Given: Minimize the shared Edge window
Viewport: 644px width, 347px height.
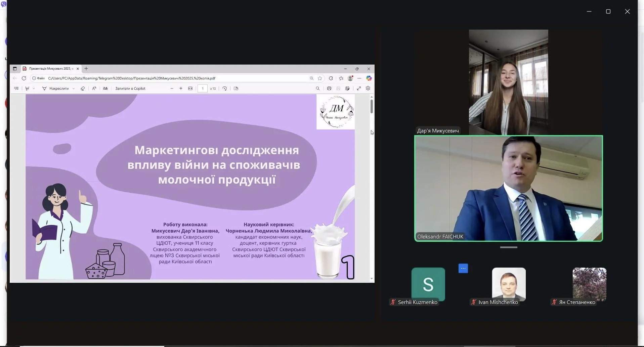Looking at the screenshot, I should [345, 69].
